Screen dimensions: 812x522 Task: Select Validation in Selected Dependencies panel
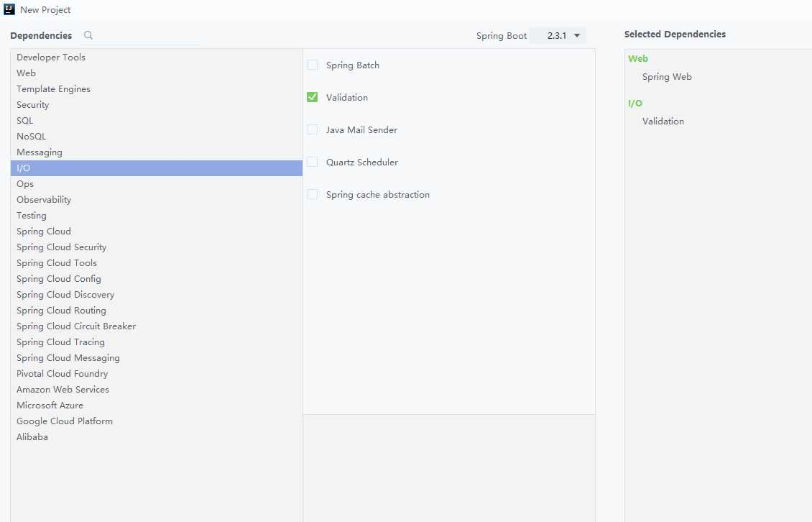663,121
